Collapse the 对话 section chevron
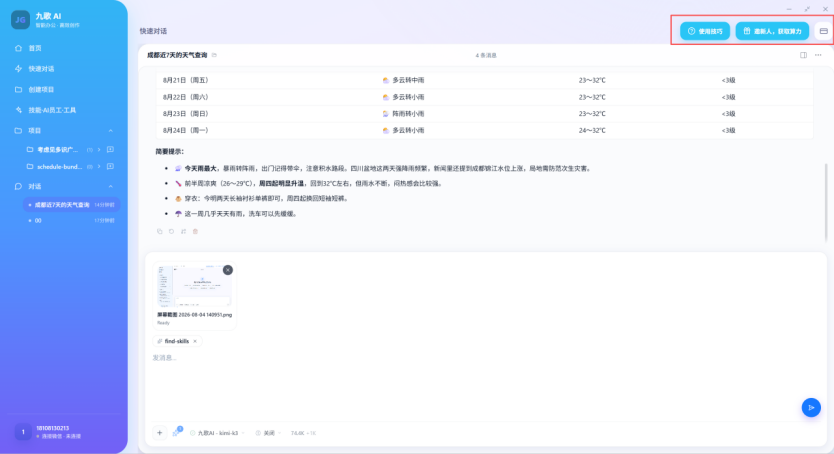 pyautogui.click(x=111, y=187)
